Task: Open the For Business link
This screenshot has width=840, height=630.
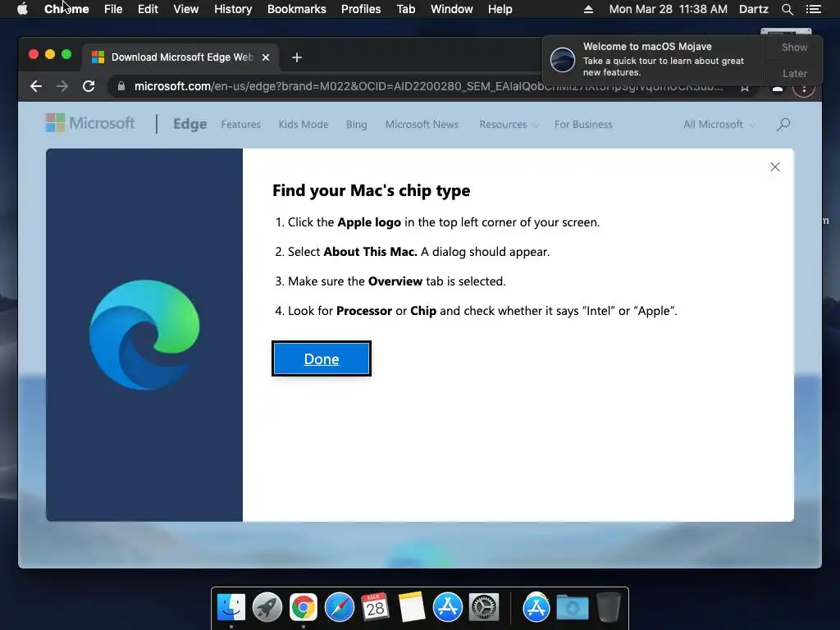Action: point(583,125)
